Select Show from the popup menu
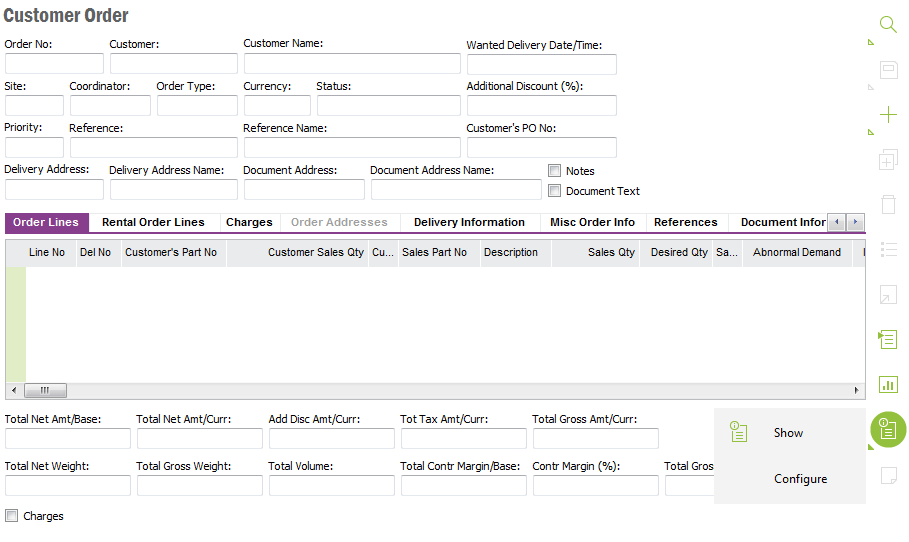 click(788, 433)
